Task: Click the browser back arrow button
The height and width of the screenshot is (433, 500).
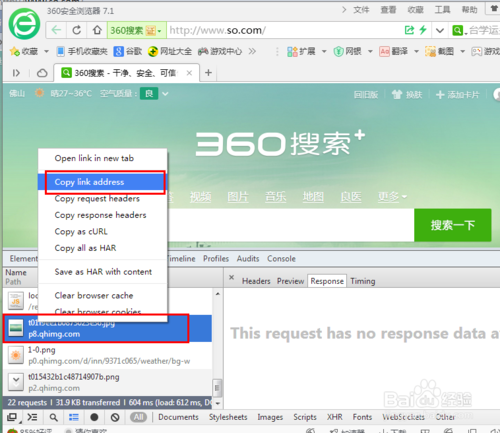Action: pos(56,30)
